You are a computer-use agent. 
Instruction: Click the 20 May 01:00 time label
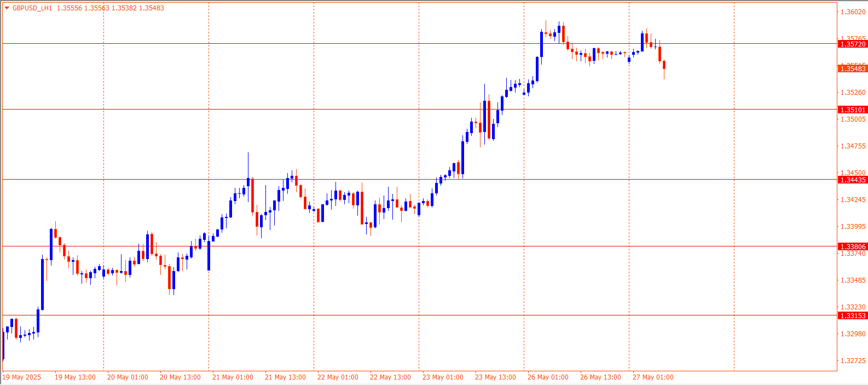point(128,377)
